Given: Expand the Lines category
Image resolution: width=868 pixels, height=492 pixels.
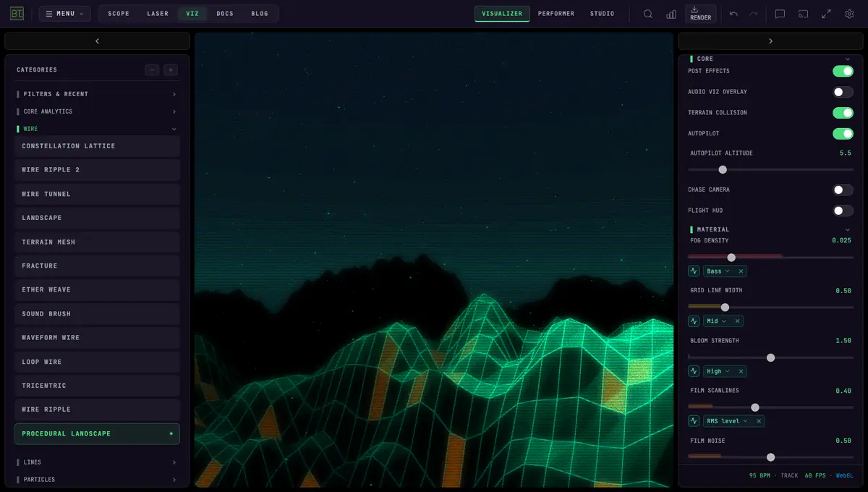Looking at the screenshot, I should tap(97, 462).
